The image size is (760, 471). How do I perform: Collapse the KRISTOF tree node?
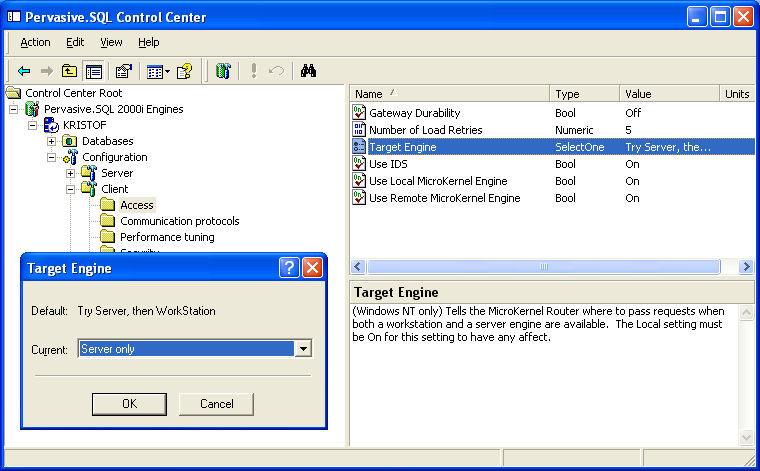32,126
